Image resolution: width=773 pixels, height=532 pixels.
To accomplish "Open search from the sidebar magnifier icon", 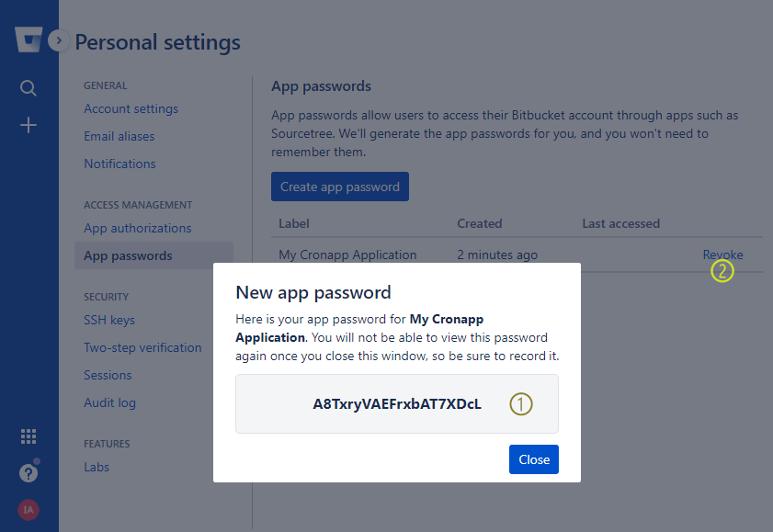I will 28,88.
